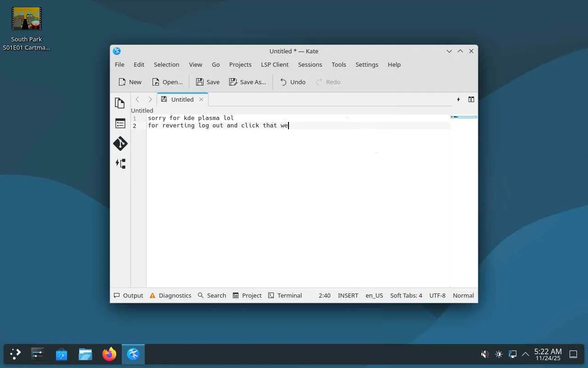Open the KDE application launcher in taskbar

point(15,354)
